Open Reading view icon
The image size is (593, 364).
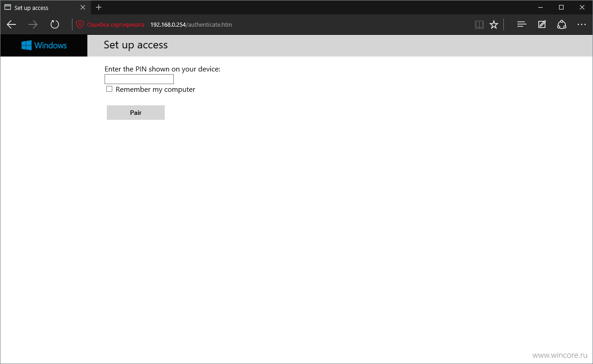[479, 24]
